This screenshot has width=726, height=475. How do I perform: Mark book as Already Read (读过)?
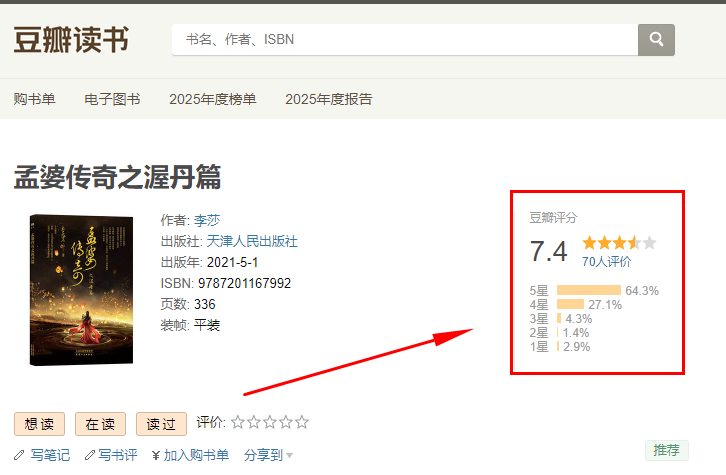161,424
